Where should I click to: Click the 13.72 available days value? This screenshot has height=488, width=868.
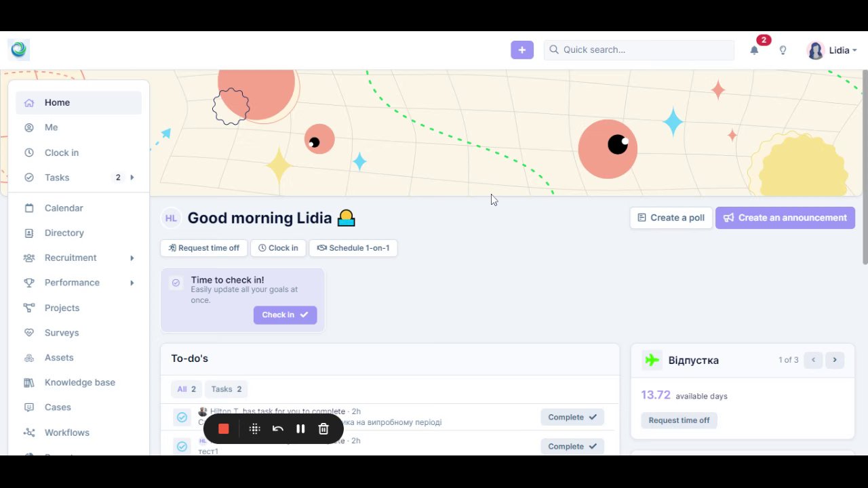coord(656,395)
